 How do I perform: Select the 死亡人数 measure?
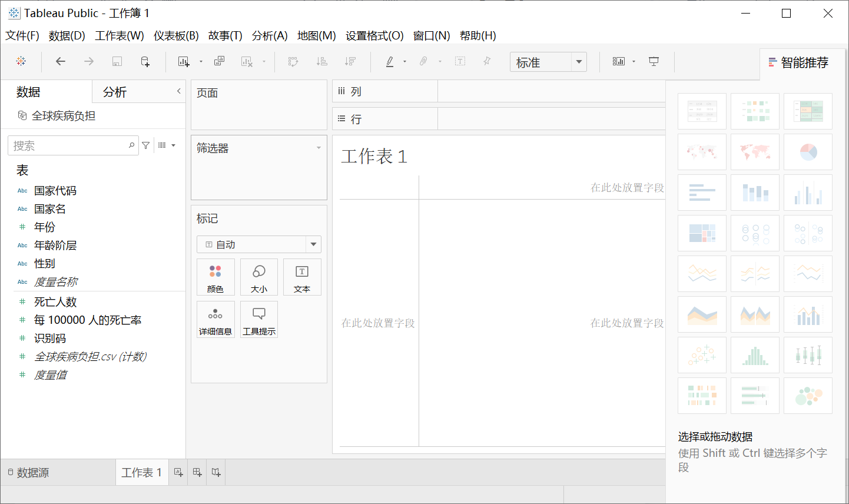[55, 302]
